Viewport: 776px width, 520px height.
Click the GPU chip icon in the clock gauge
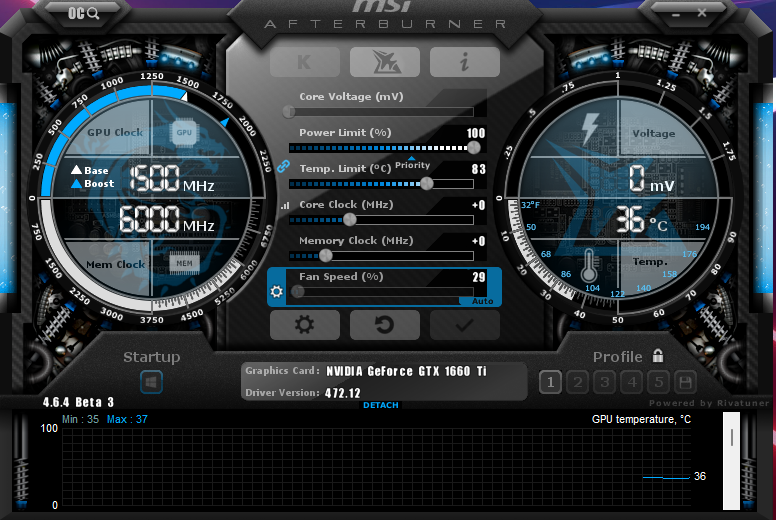[x=184, y=133]
